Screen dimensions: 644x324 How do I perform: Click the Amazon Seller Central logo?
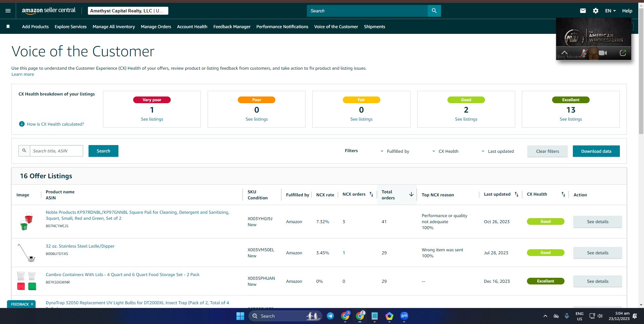[49, 11]
